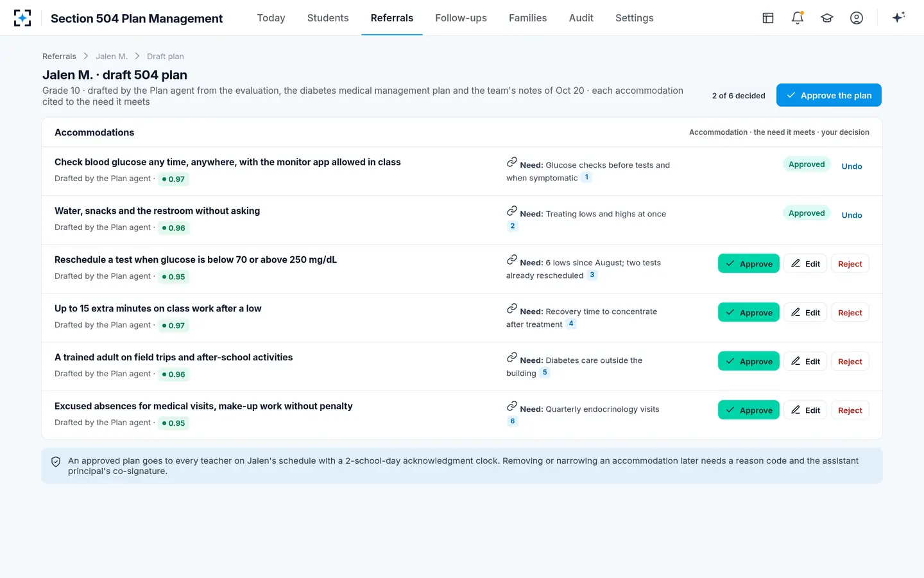924x578 pixels.
Task: Click link icon for diabetes care outside building
Action: tap(511, 357)
